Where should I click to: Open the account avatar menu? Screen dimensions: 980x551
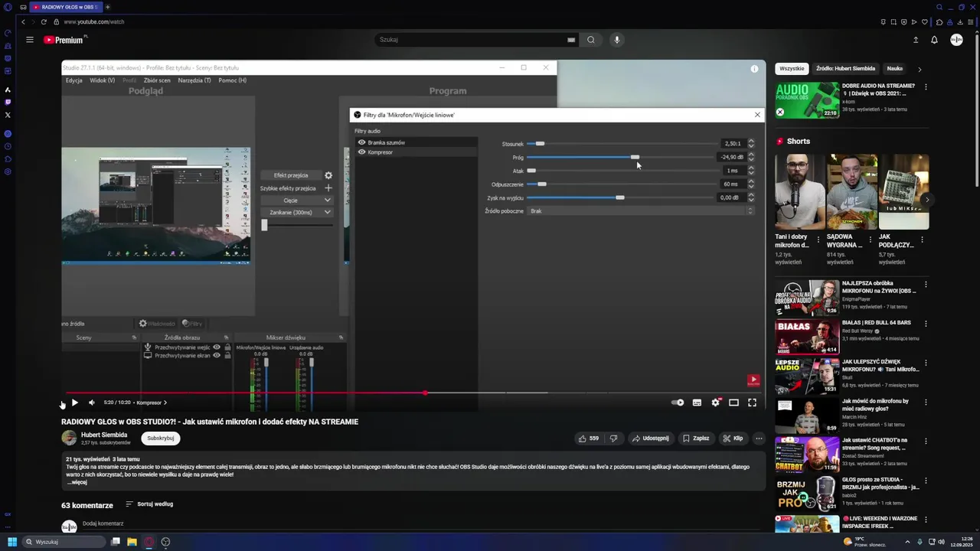tap(956, 40)
